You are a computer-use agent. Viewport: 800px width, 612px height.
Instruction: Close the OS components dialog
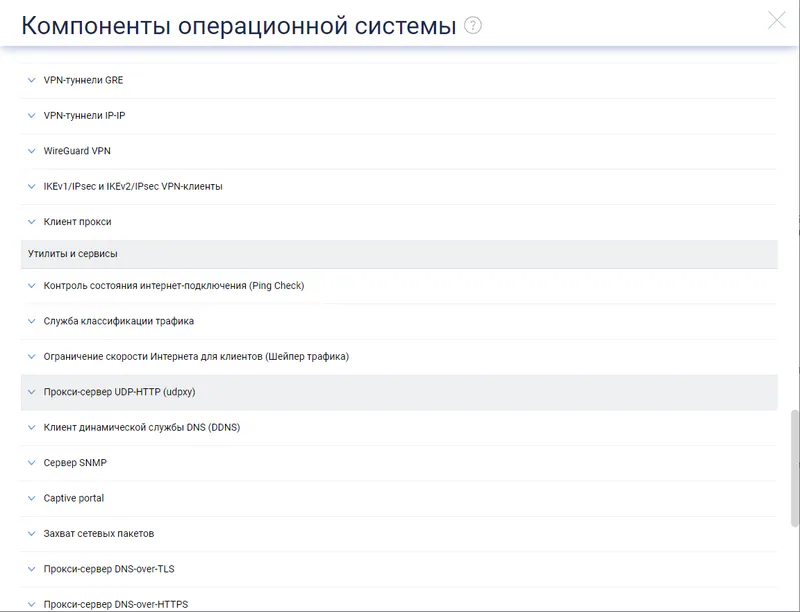pos(777,20)
